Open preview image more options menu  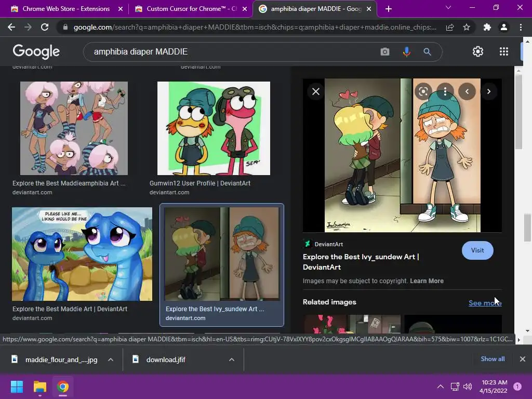445,91
